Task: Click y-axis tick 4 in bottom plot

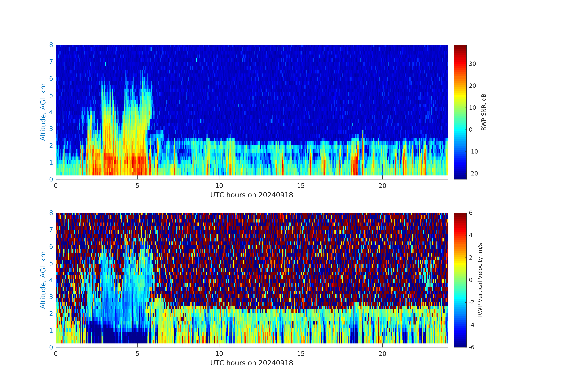Action: (x=51, y=280)
